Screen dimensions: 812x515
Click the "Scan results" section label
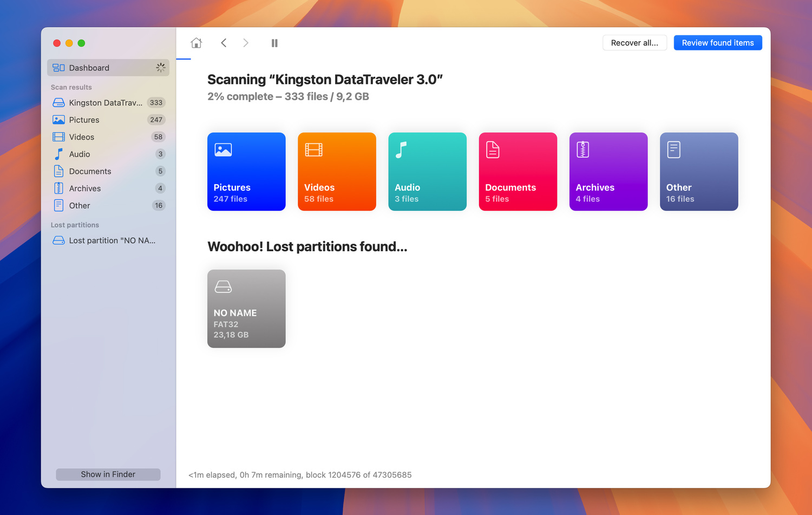(x=71, y=87)
